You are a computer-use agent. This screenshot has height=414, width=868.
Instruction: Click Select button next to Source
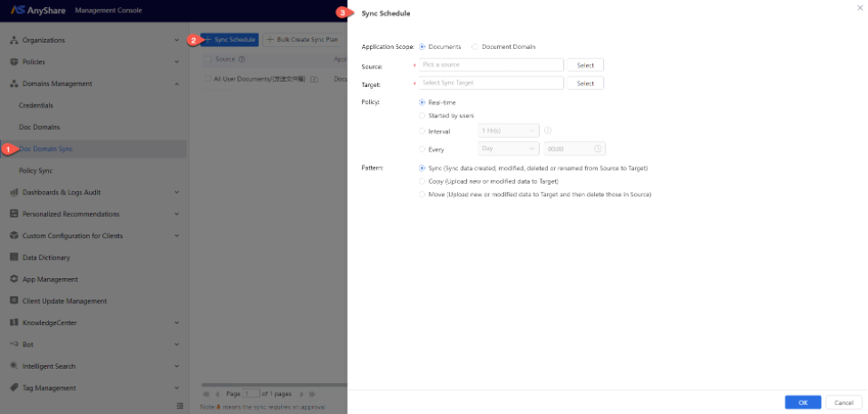point(585,65)
